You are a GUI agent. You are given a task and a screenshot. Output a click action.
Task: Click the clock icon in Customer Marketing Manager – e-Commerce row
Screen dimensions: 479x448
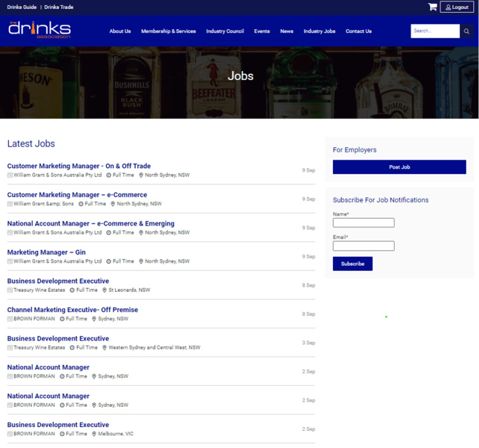tap(81, 204)
